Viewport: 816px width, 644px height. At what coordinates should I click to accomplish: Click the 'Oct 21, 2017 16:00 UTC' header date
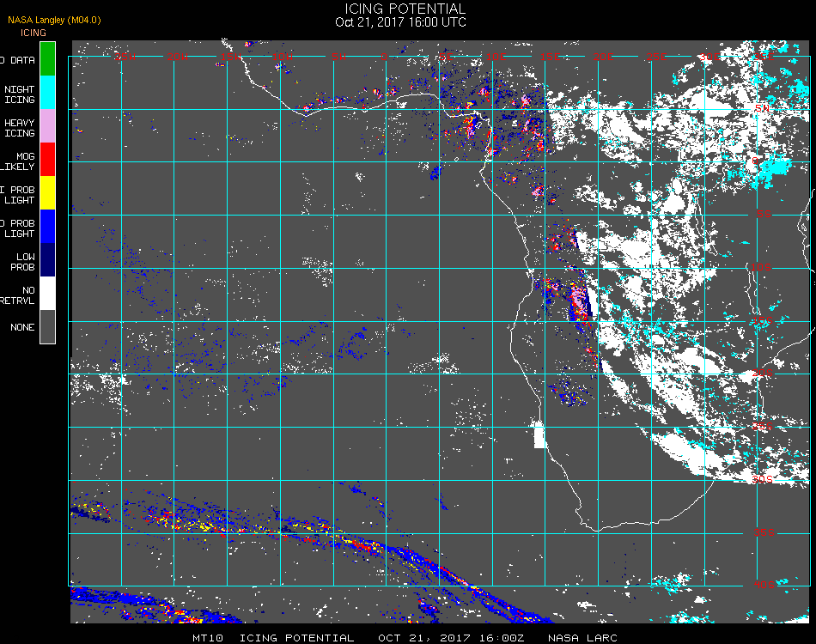pyautogui.click(x=401, y=22)
